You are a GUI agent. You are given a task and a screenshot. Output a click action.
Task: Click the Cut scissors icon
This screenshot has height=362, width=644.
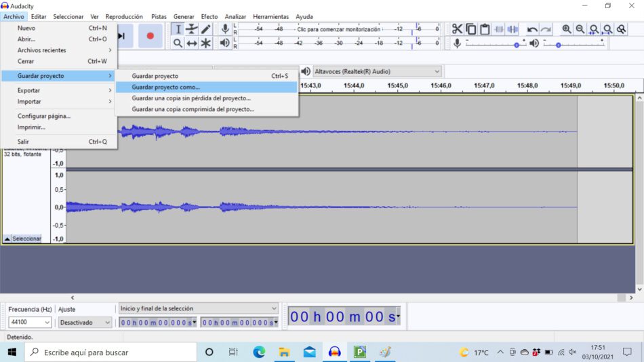click(457, 29)
